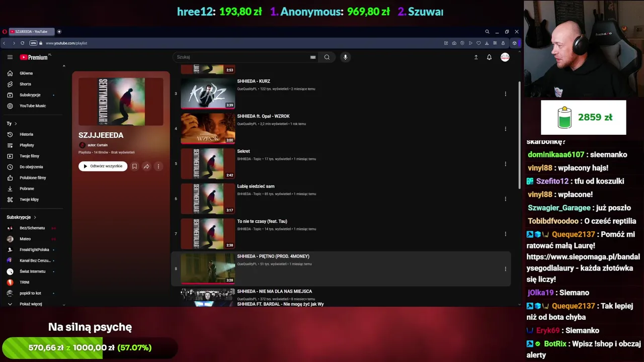Go back in Opera browser

[x=5, y=43]
